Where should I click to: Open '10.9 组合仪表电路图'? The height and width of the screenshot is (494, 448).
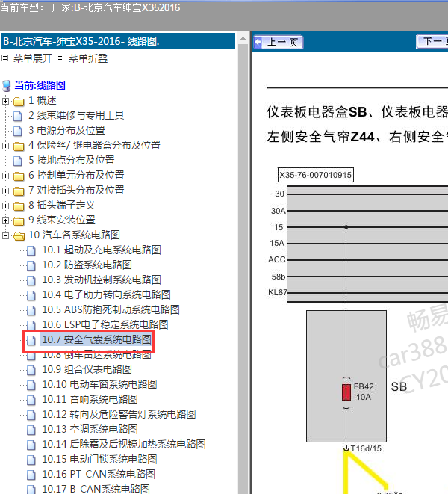point(87,369)
